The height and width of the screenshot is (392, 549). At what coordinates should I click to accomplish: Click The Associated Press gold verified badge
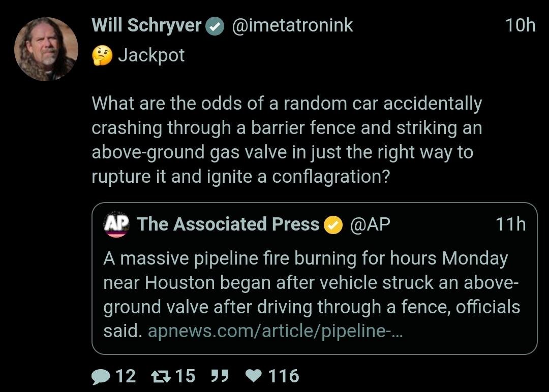pyautogui.click(x=333, y=225)
